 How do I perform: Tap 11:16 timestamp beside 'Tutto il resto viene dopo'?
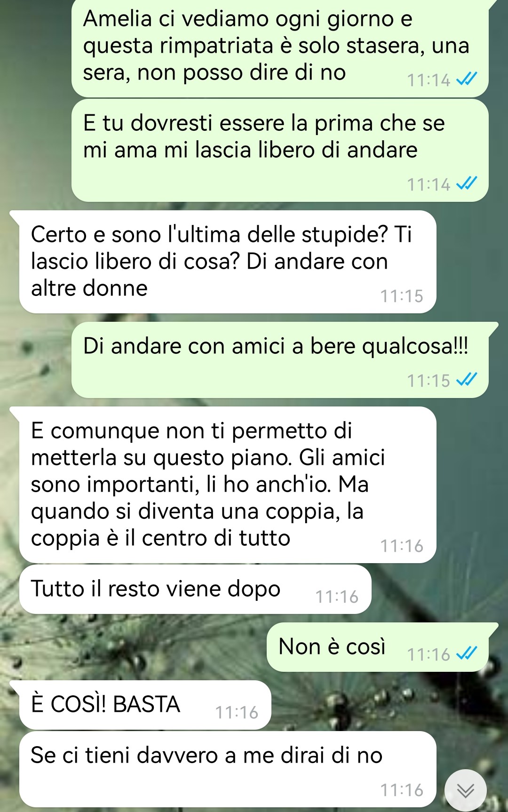click(337, 597)
